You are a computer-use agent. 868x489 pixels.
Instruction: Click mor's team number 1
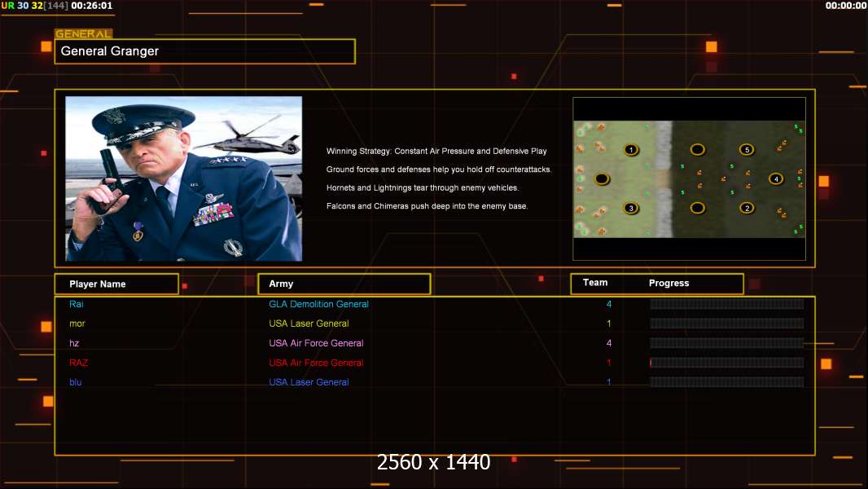click(609, 324)
